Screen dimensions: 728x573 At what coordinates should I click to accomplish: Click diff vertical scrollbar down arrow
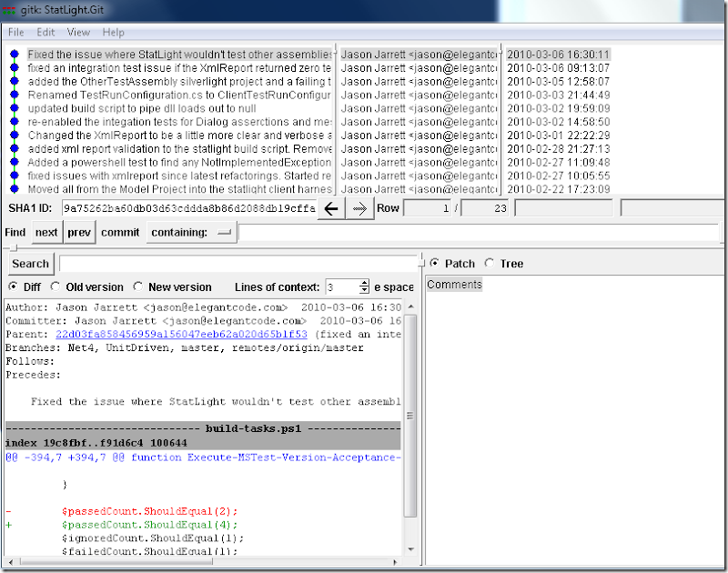tap(410, 549)
